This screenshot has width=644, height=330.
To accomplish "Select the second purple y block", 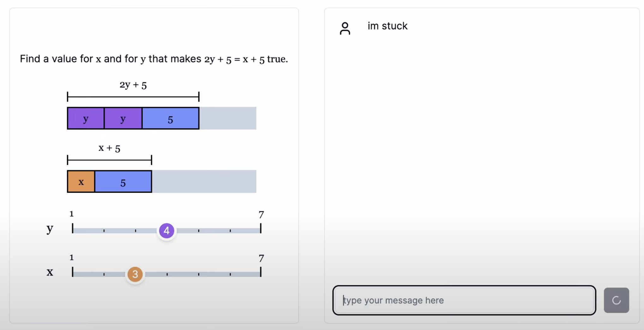I will tap(123, 119).
